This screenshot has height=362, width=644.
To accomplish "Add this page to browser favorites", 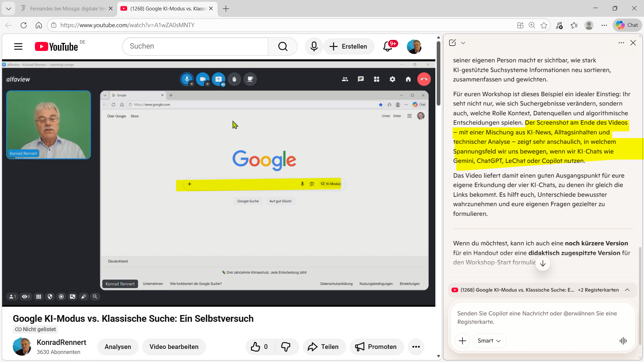I will coord(544,25).
